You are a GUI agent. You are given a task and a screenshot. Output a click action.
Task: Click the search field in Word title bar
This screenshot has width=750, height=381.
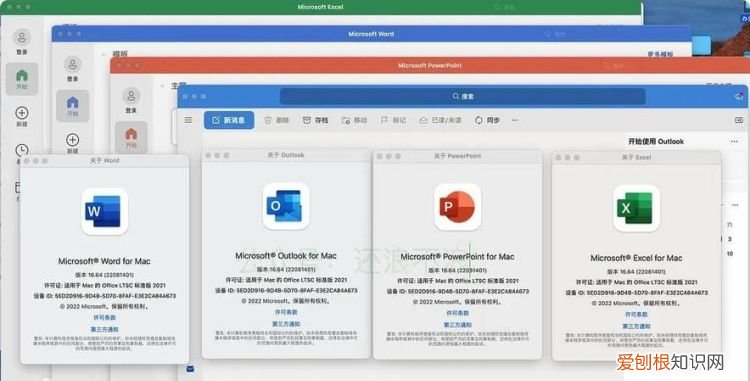[555, 34]
